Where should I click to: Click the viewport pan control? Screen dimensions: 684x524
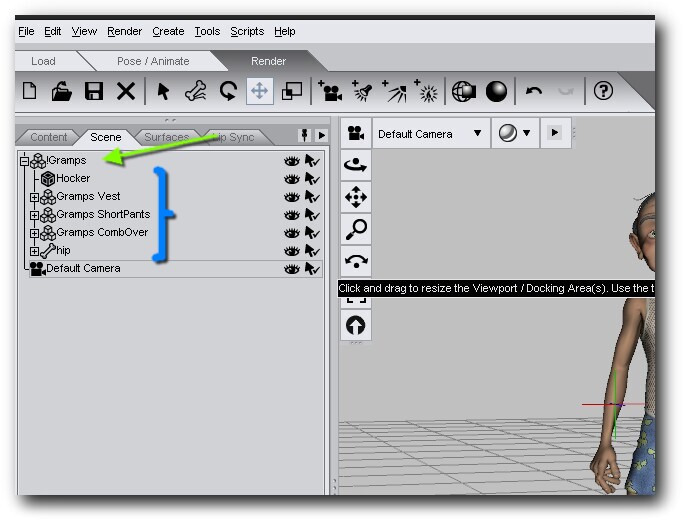click(356, 197)
